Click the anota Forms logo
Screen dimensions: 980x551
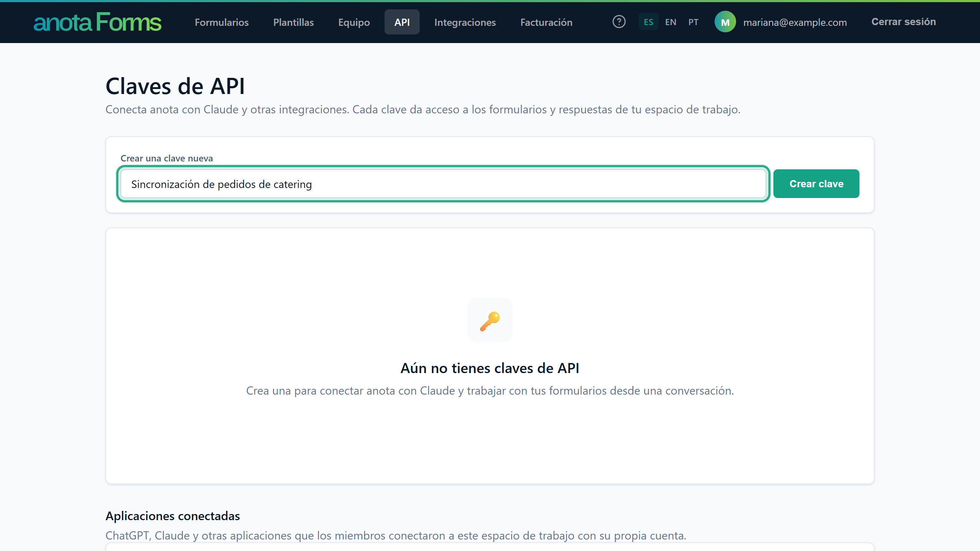[98, 22]
